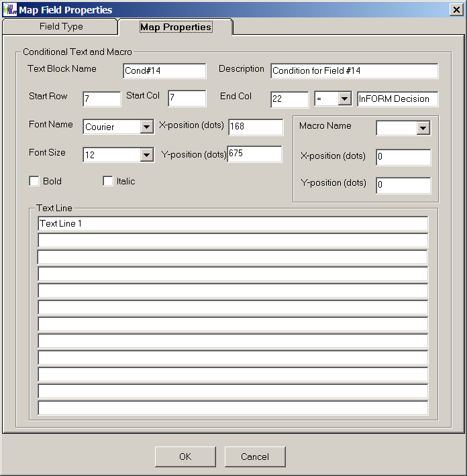Focus the Description input field
This screenshot has width=467, height=476.
[354, 71]
